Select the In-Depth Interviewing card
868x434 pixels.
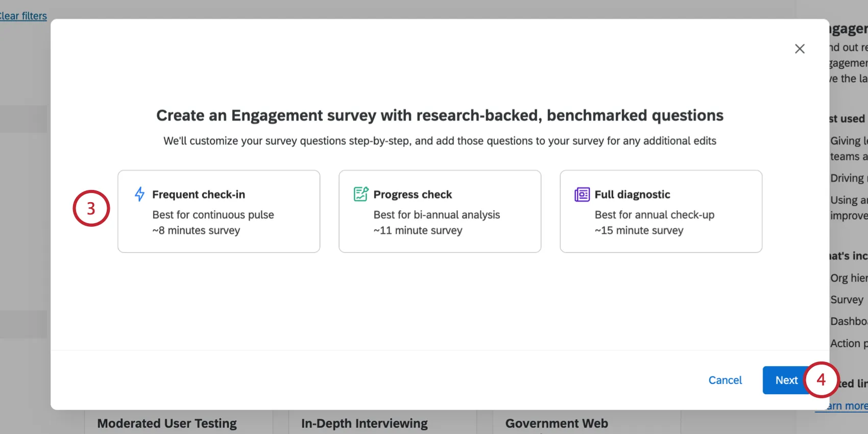364,423
